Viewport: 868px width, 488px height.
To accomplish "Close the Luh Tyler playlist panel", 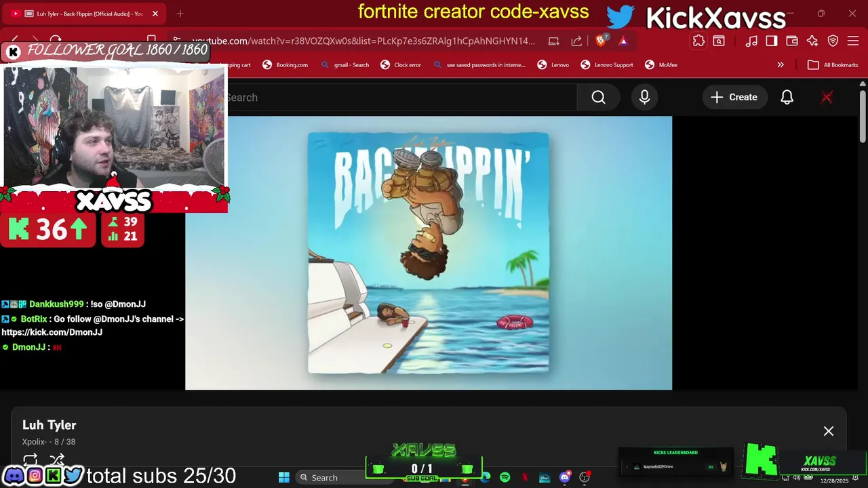I will pyautogui.click(x=829, y=431).
